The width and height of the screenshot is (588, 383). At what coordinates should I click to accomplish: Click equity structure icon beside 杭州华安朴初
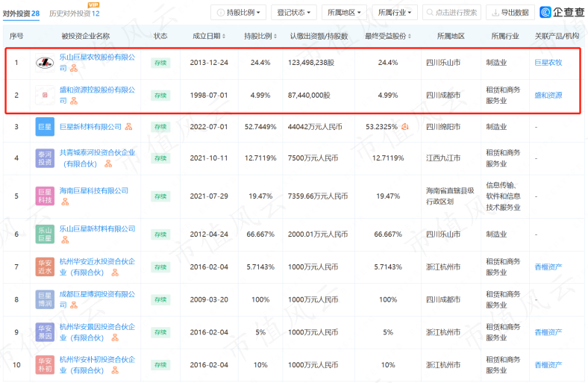tap(115, 370)
